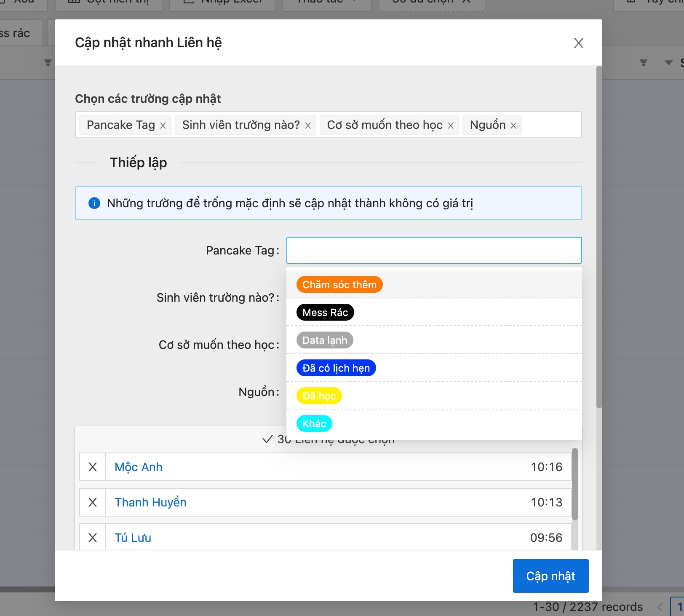This screenshot has width=684, height=616.
Task: Remove Mộc Anh from selected contacts
Action: (93, 467)
